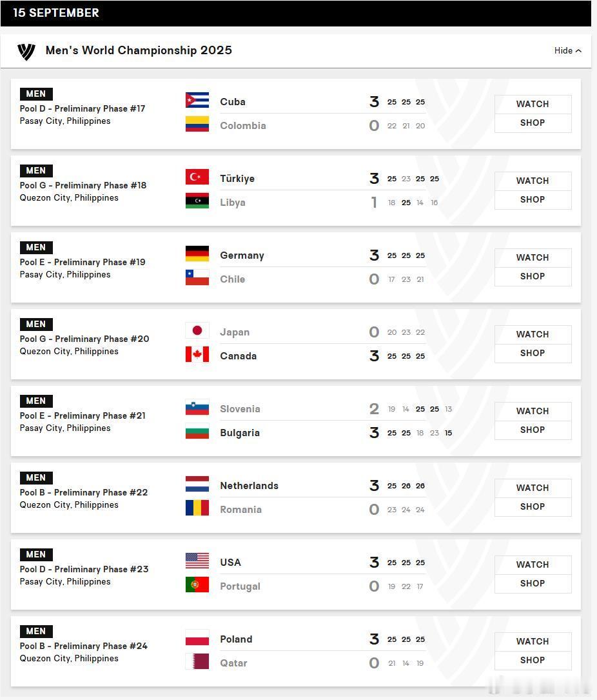Click the MEN tag on USA match
The image size is (597, 700).
click(36, 554)
